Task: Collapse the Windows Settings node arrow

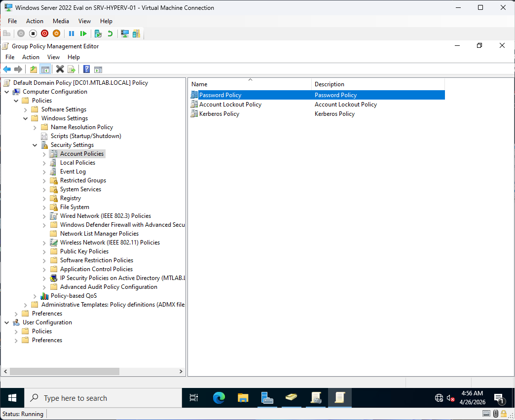Action: [25, 118]
